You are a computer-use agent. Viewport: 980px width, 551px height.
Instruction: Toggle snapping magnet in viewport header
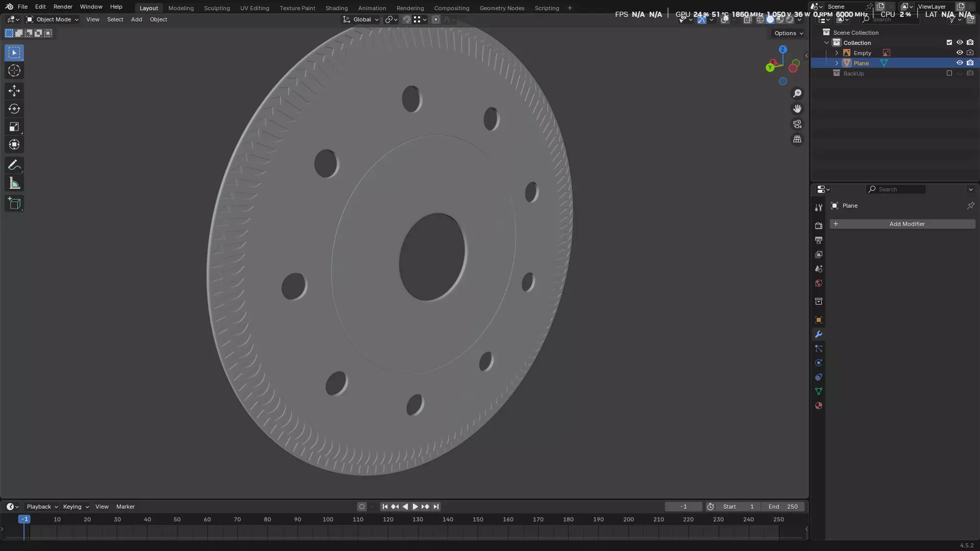pyautogui.click(x=407, y=19)
